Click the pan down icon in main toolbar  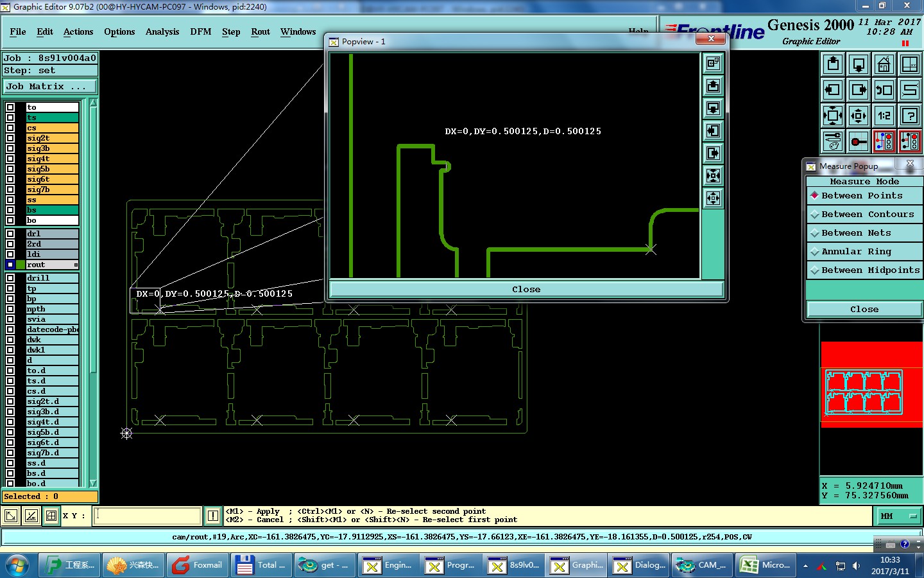[859, 64]
